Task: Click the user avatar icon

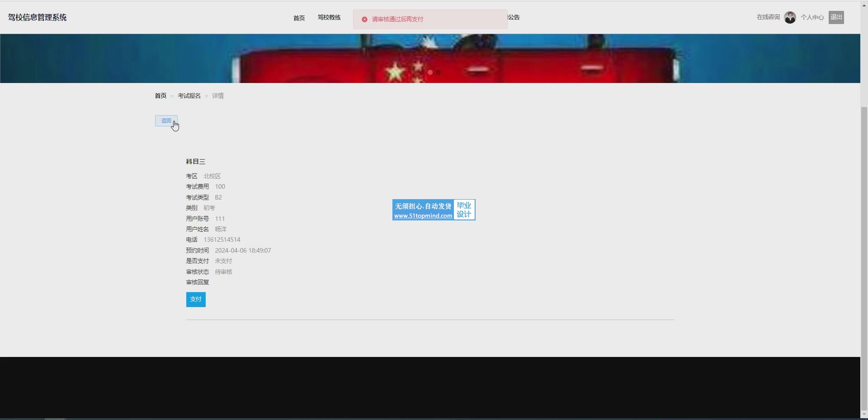Action: coord(790,17)
